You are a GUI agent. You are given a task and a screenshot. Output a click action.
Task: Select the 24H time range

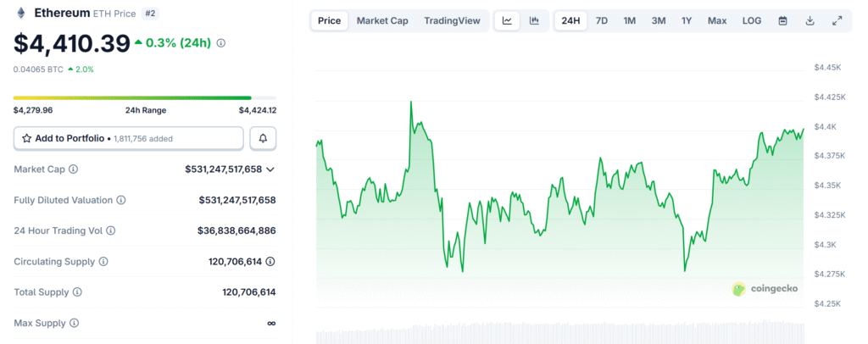click(x=571, y=20)
